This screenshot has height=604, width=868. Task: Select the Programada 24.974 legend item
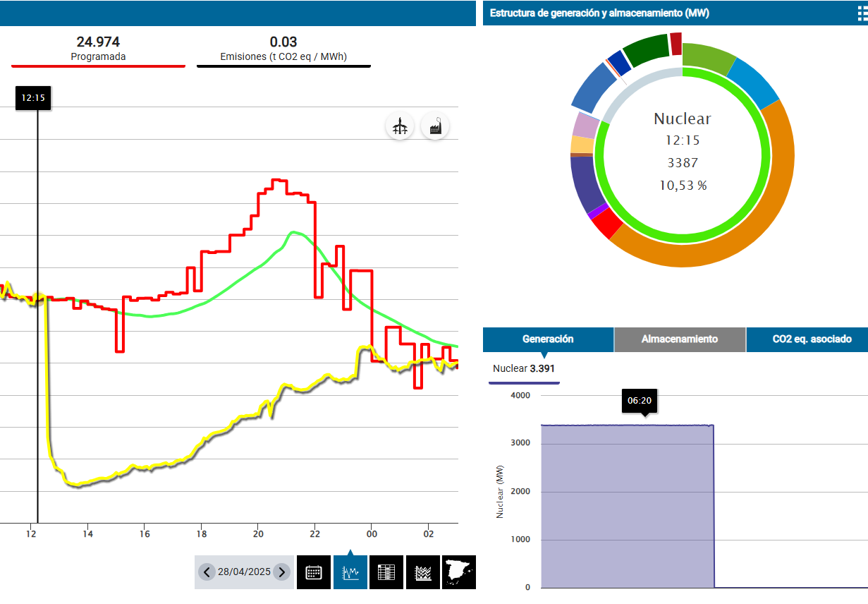[x=98, y=49]
